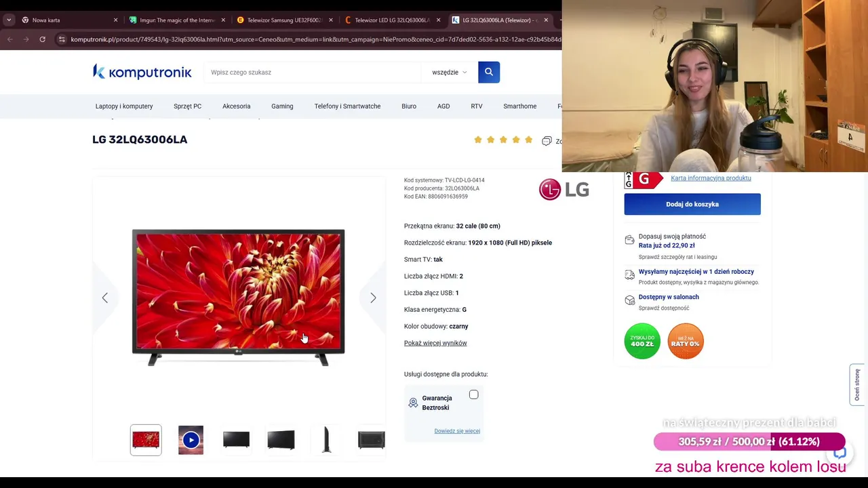
Task: Open Biuro menu
Action: pos(409,106)
